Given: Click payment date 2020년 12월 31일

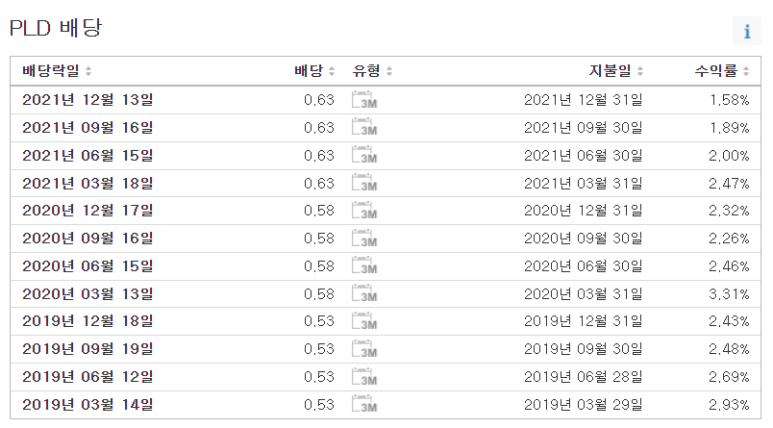Looking at the screenshot, I should click(583, 211).
